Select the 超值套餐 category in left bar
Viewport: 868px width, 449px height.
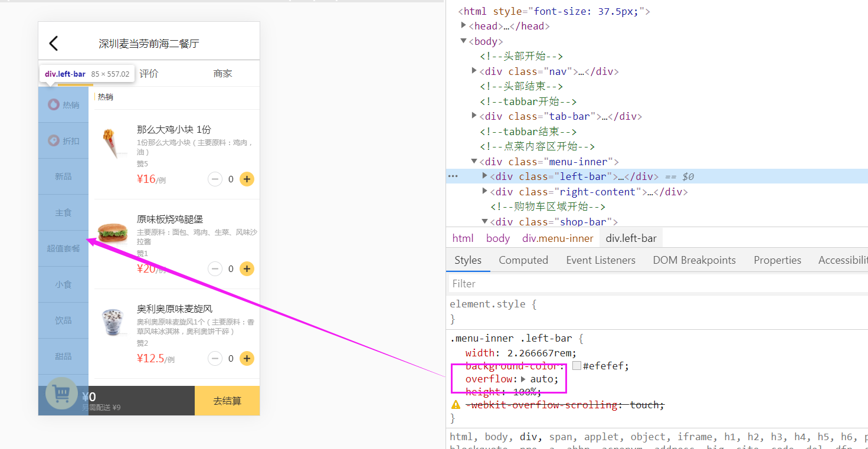pyautogui.click(x=63, y=248)
